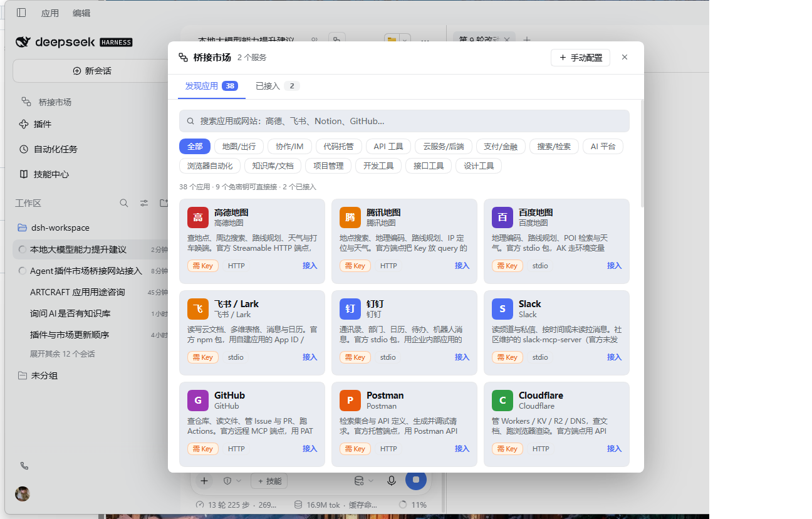This screenshot has width=812, height=519.
Task: Click the modal vertical scrollbar
Action: [642, 154]
